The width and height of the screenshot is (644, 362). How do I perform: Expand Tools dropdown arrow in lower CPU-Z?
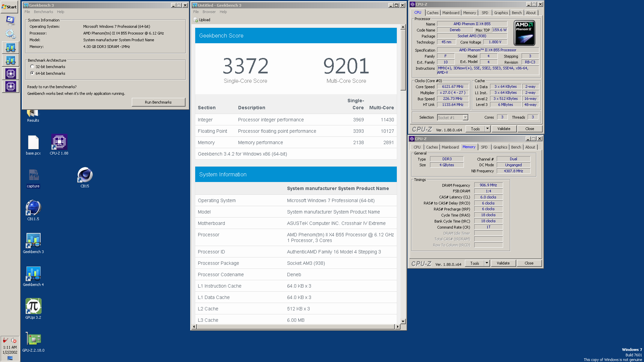(x=487, y=263)
